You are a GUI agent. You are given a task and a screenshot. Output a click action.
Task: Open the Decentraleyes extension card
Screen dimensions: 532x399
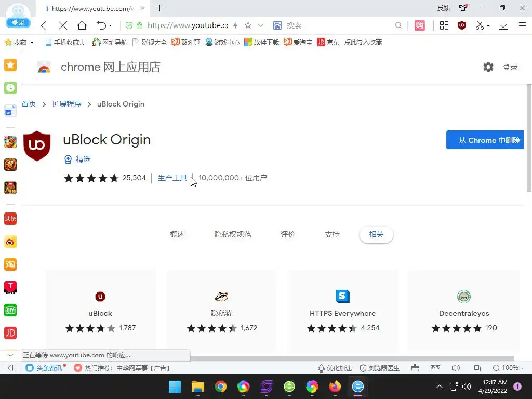pyautogui.click(x=464, y=311)
